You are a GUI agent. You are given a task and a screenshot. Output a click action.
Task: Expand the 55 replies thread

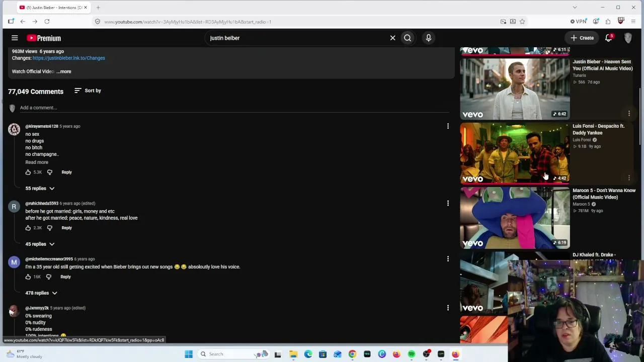pyautogui.click(x=40, y=188)
